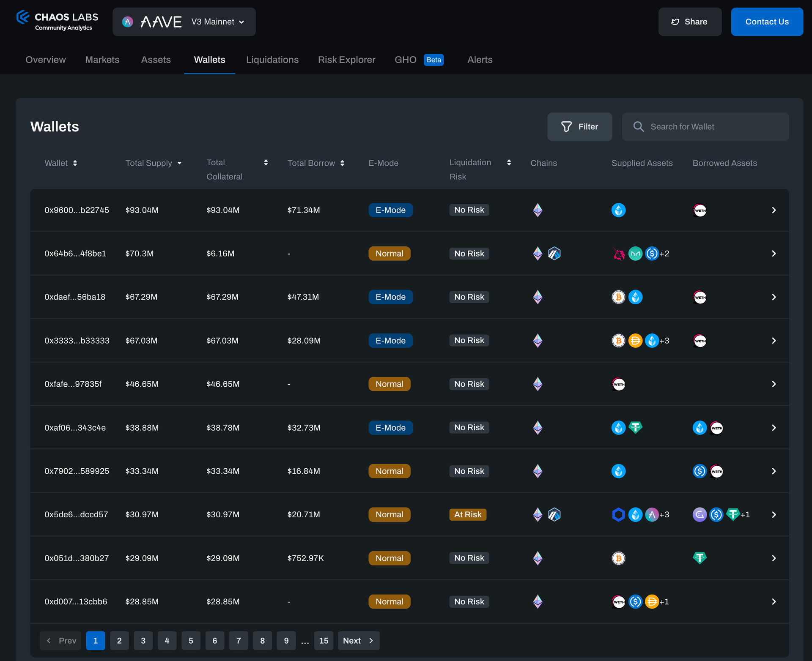Click the WBTC asset icon in 0xdaef...56ba18 row
This screenshot has width=812, height=661.
[618, 297]
